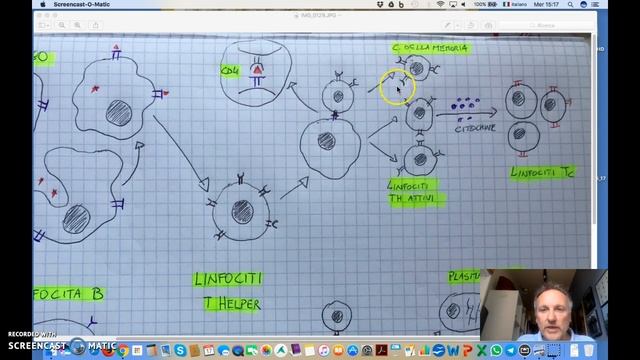Click the menu bar clock
Image resolution: width=640 pixels, height=360 pixels.
click(546, 4)
